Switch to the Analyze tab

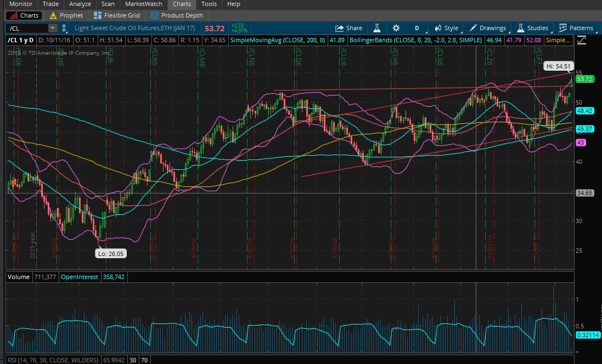(x=80, y=4)
